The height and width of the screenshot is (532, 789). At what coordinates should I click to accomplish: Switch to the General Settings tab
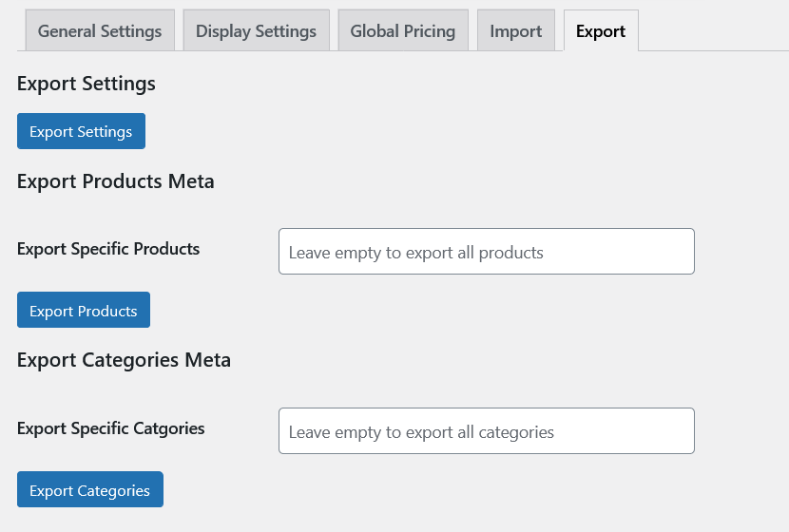click(x=100, y=31)
